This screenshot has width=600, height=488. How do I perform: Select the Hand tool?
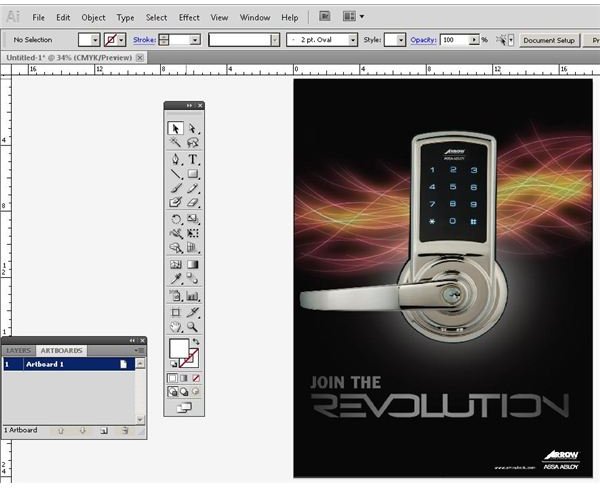coord(176,326)
